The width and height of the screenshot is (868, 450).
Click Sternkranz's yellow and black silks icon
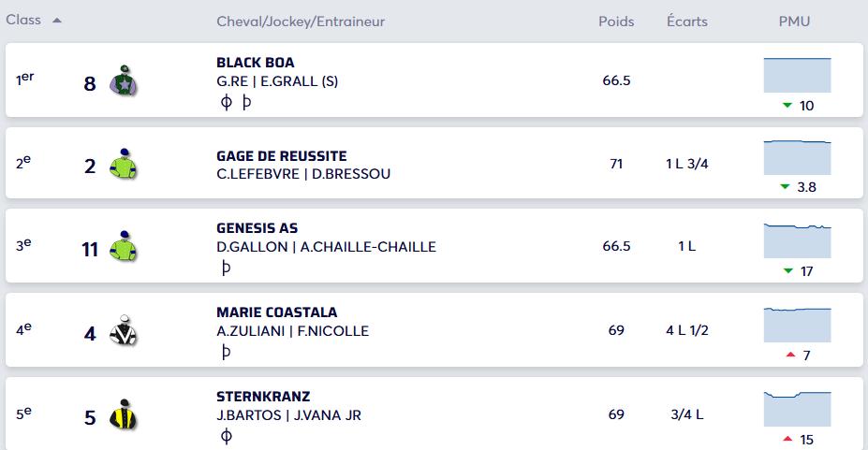tap(124, 414)
